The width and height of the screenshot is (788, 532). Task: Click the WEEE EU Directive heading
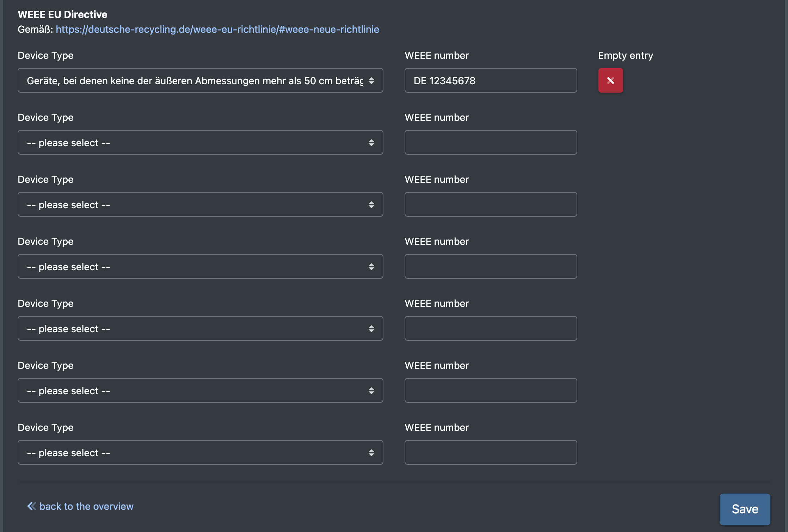[62, 14]
